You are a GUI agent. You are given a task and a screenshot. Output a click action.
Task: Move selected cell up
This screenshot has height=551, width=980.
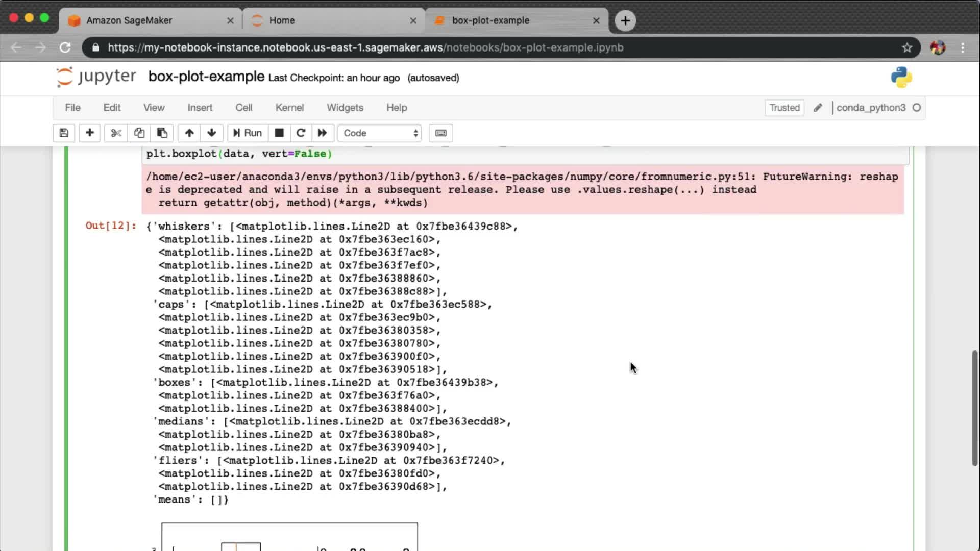click(x=189, y=133)
